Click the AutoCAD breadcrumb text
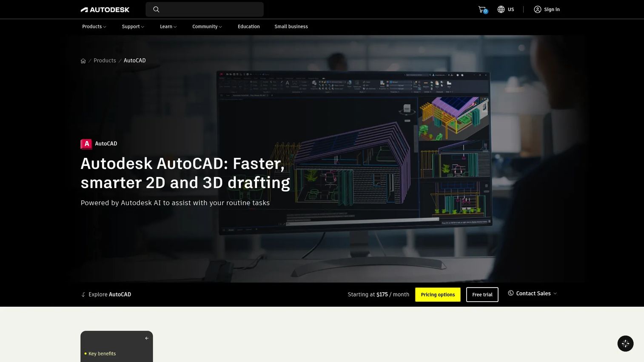The image size is (644, 362). (x=135, y=60)
